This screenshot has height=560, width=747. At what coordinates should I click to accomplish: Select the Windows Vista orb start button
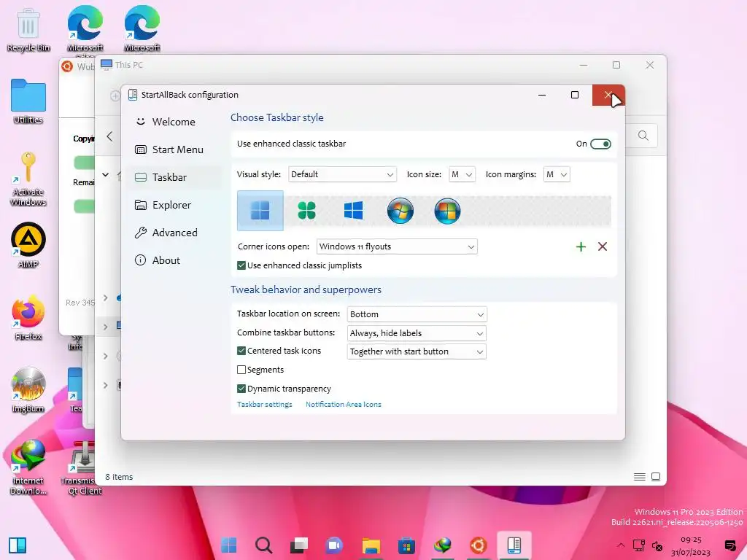pyautogui.click(x=447, y=211)
